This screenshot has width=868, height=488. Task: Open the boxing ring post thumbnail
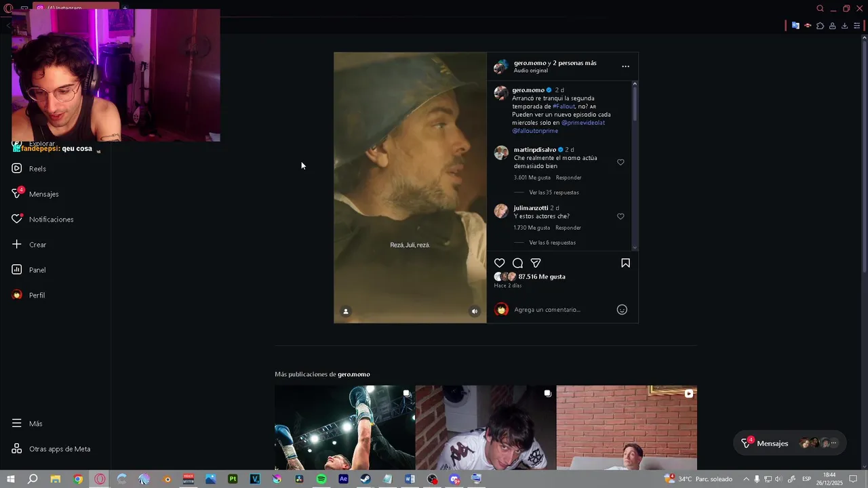[344, 428]
